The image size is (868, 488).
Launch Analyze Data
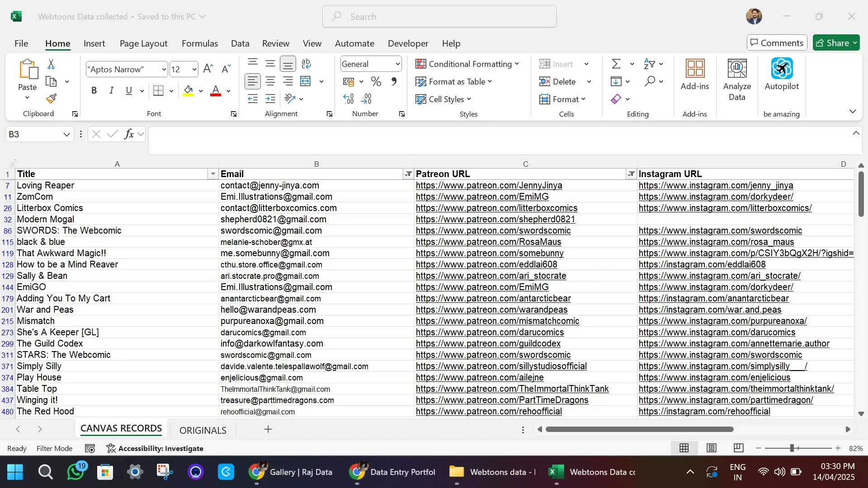(737, 80)
